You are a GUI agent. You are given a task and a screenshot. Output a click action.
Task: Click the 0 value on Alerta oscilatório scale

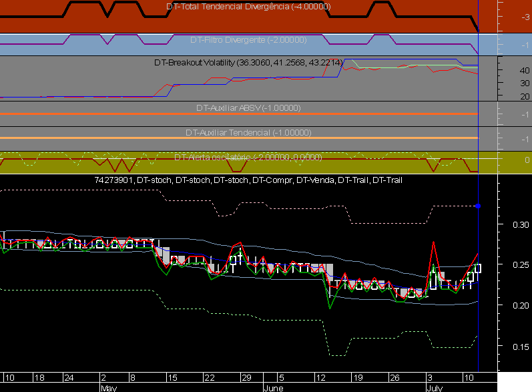(x=527, y=160)
